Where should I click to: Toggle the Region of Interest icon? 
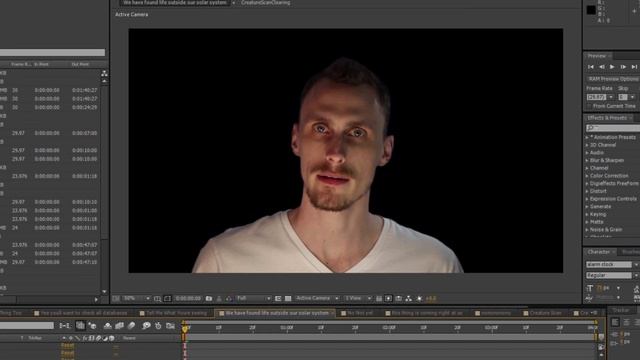[278, 299]
